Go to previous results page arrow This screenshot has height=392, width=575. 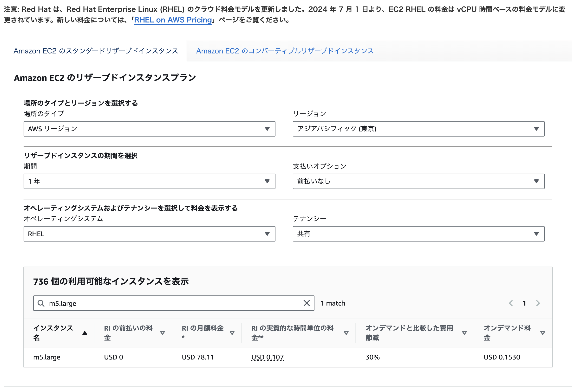(511, 303)
